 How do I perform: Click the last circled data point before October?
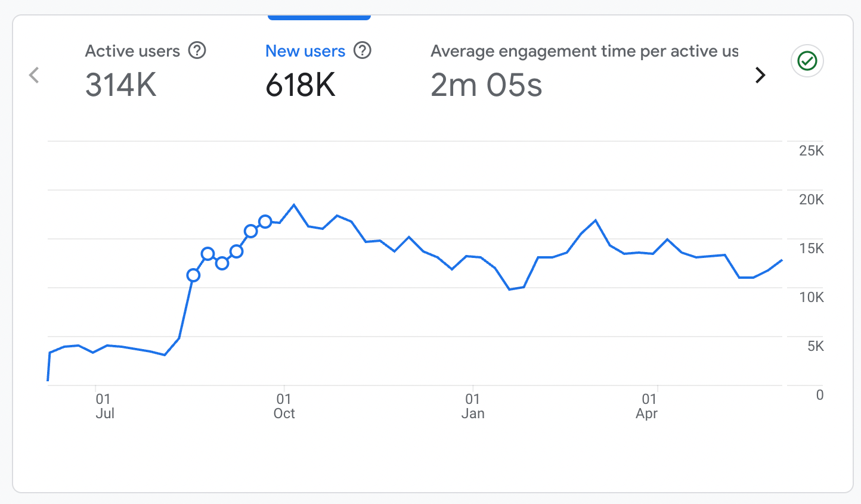265,222
